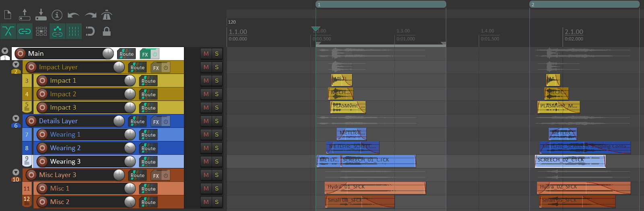Toggle the lock icon in toolbar
The image size is (644, 211).
click(107, 31)
